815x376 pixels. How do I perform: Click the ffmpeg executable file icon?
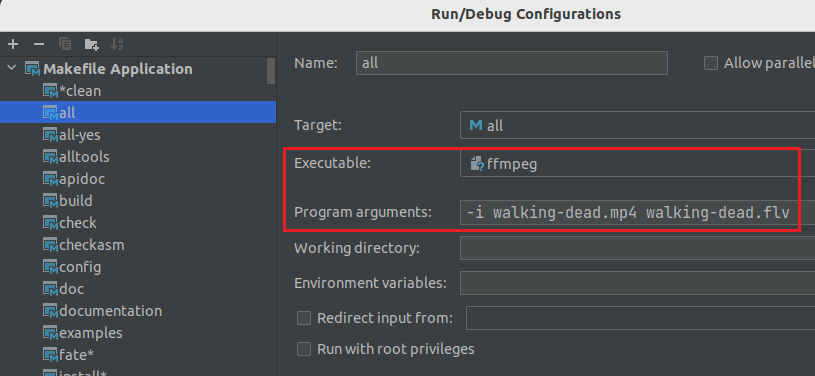tap(477, 164)
